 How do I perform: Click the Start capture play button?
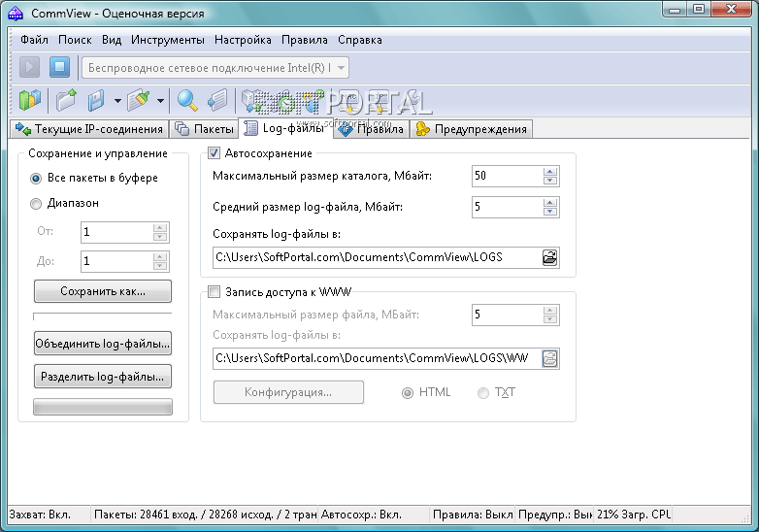point(29,67)
